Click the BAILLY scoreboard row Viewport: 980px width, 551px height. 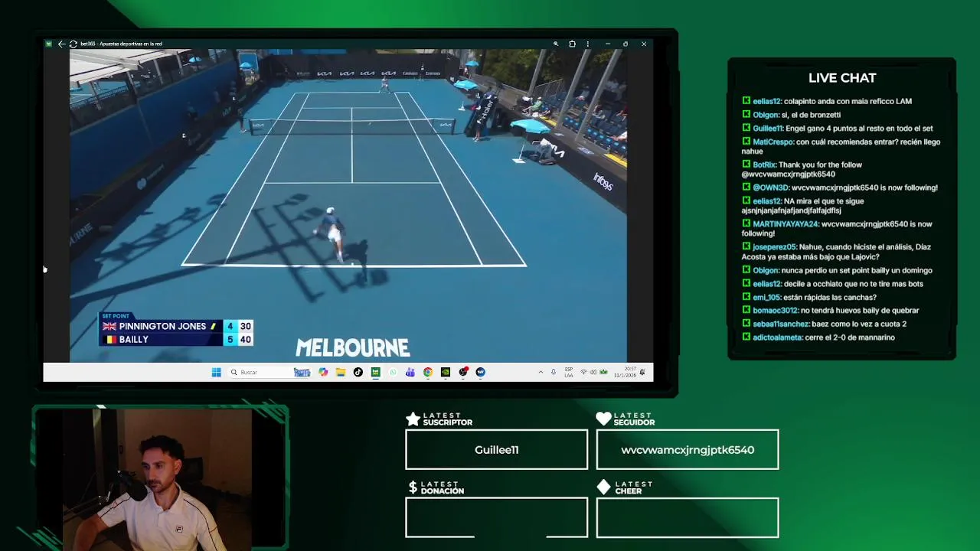click(176, 339)
